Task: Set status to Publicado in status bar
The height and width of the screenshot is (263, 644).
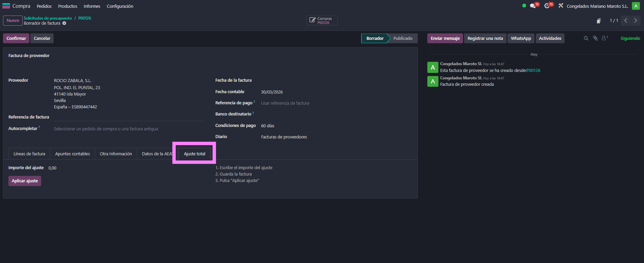Action: point(403,38)
